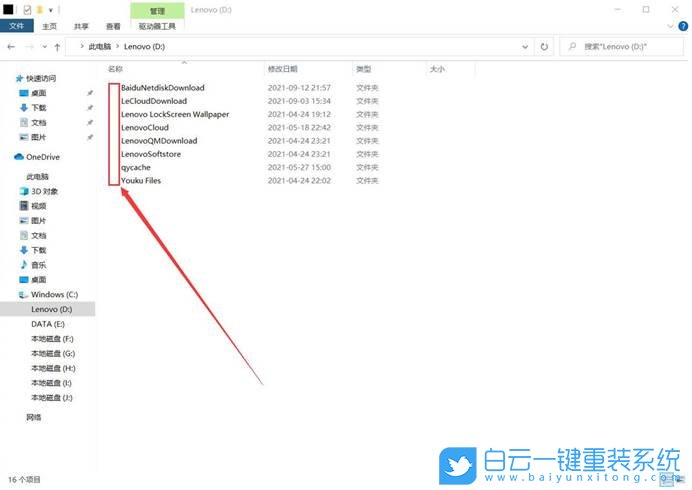Open the 共享 ribbon tab
This screenshot has width=692, height=490.
[x=81, y=26]
